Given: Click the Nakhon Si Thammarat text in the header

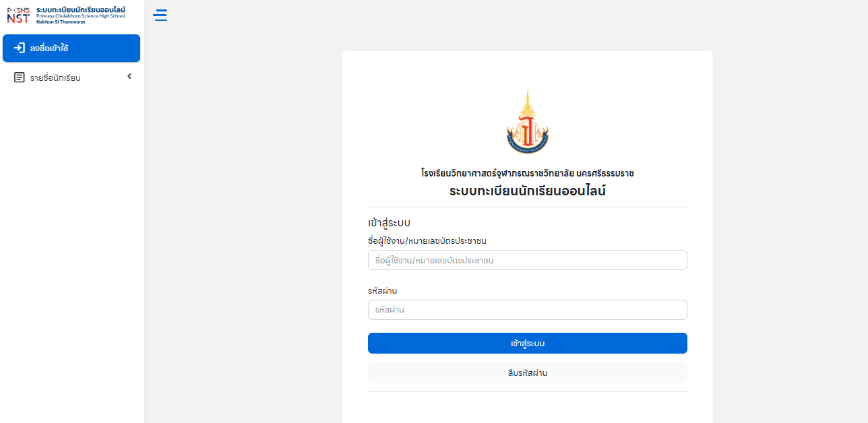Looking at the screenshot, I should (x=61, y=22).
